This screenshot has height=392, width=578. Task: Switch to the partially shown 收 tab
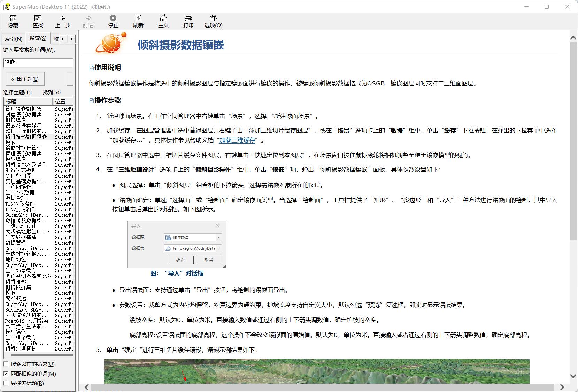[x=56, y=39]
